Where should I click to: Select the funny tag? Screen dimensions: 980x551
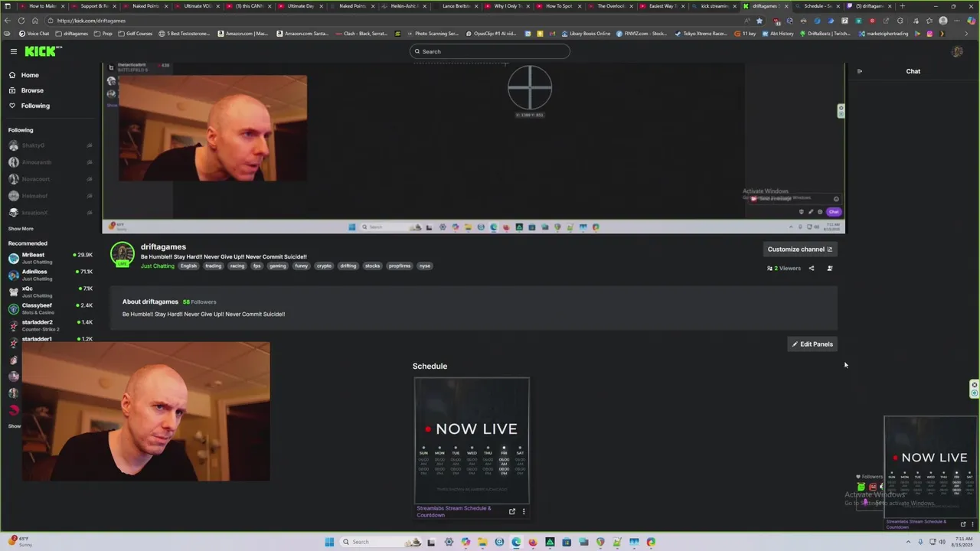pos(301,266)
